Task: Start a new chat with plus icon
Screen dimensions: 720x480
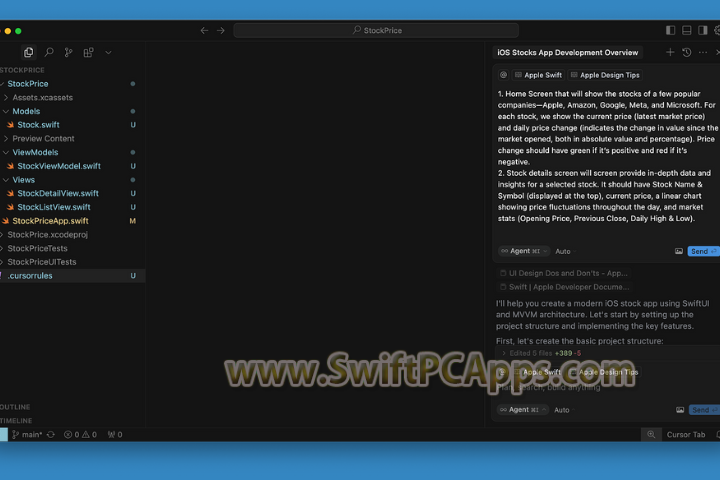Action: pos(670,52)
